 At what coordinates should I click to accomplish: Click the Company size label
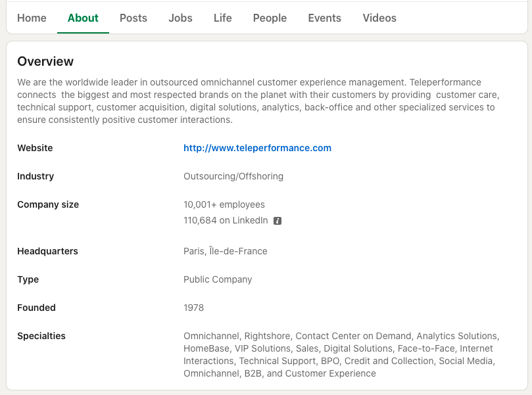point(48,204)
